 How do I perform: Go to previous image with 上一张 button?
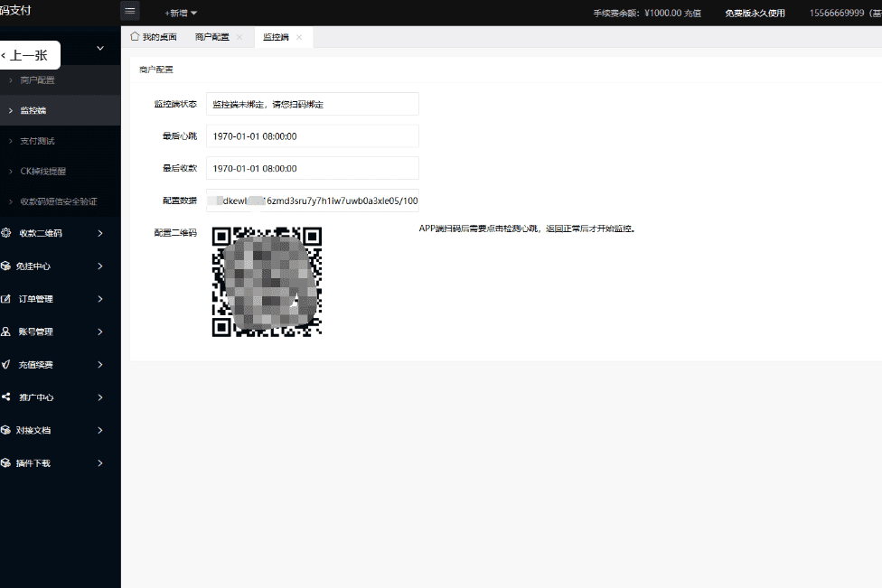click(29, 55)
